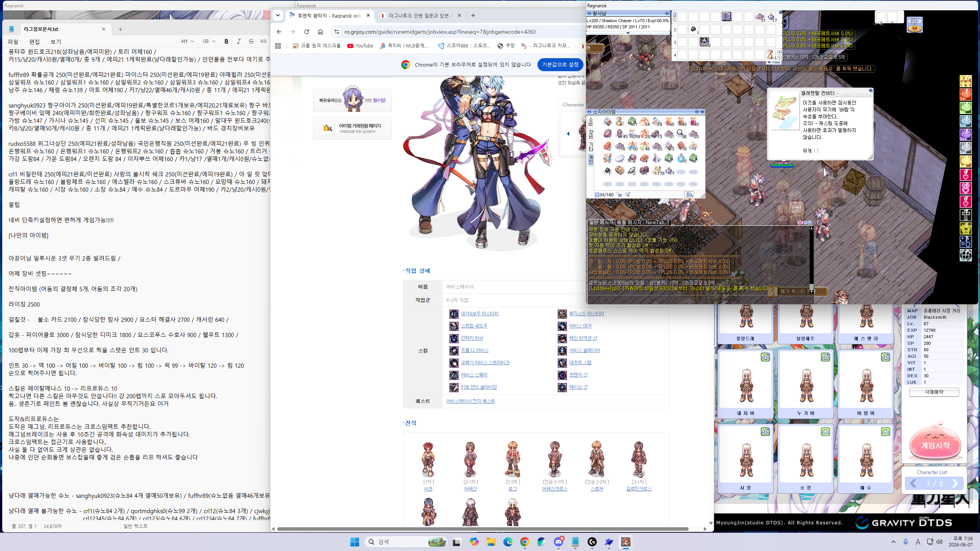
Task: Open the inventory item compare list button
Action: [689, 195]
